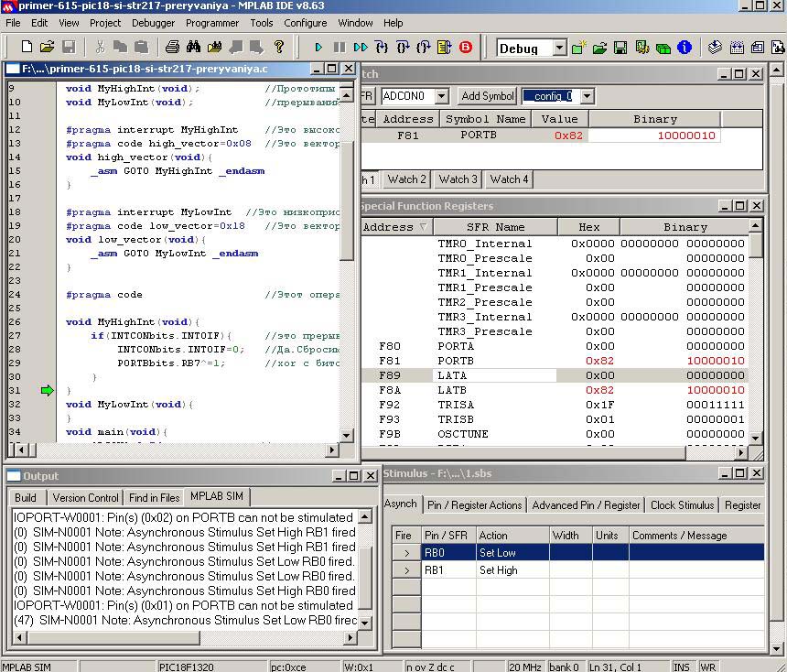The width and height of the screenshot is (787, 672).
Task: Click the Add Symbol button
Action: tap(487, 96)
